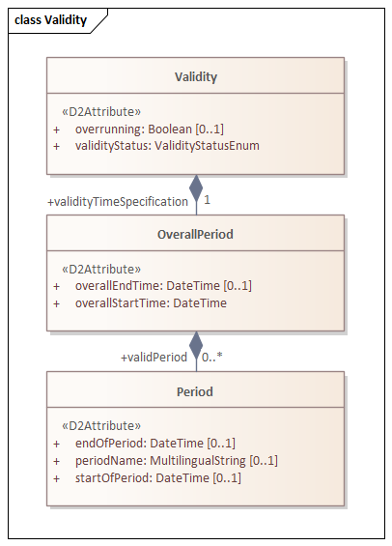The width and height of the screenshot is (392, 546).
Task: Click the composition diamond under Validity
Action: [196, 188]
